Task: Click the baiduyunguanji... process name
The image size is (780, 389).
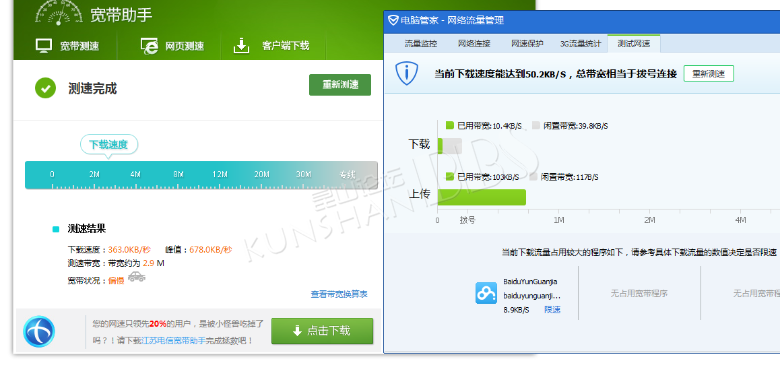Action: (x=532, y=295)
